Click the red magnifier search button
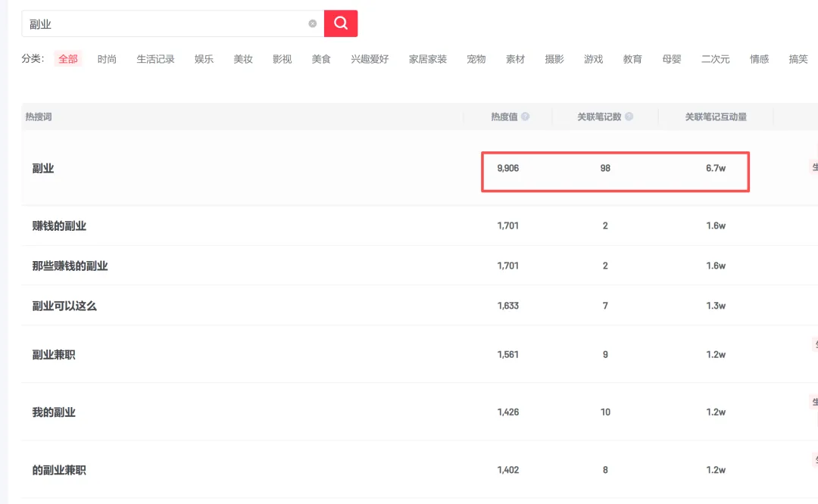This screenshot has width=818, height=504. (x=341, y=23)
